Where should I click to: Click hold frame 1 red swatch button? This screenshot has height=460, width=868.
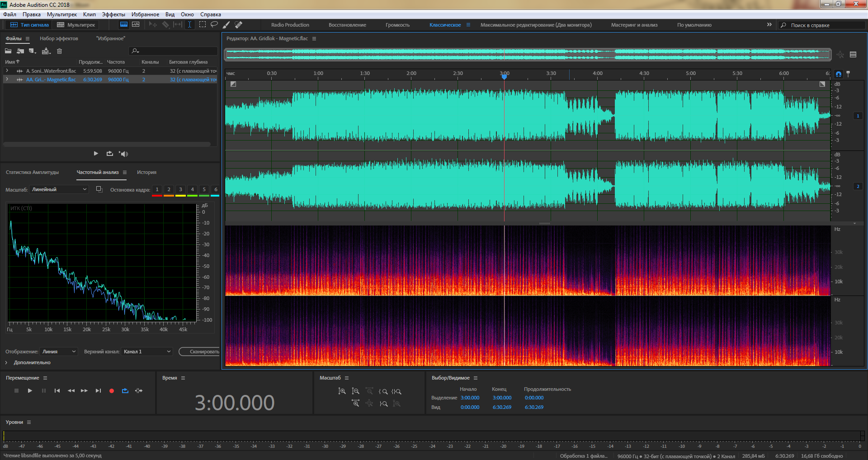point(157,190)
